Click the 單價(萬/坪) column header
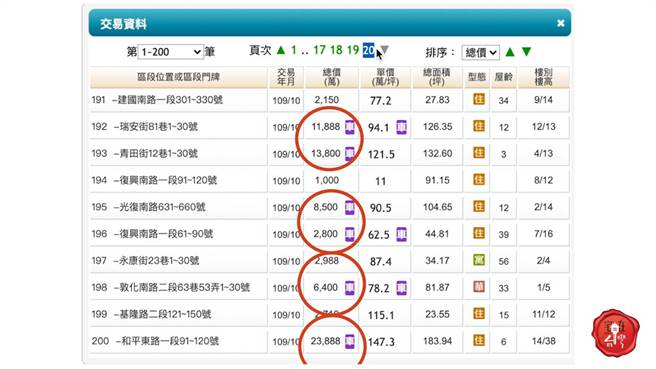This screenshot has height=369, width=656. click(385, 77)
